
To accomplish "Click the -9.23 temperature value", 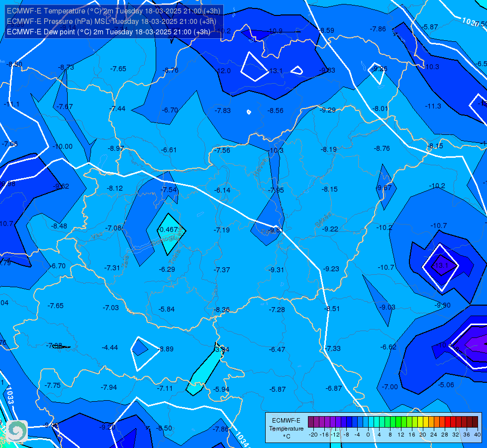I will pos(331,269).
